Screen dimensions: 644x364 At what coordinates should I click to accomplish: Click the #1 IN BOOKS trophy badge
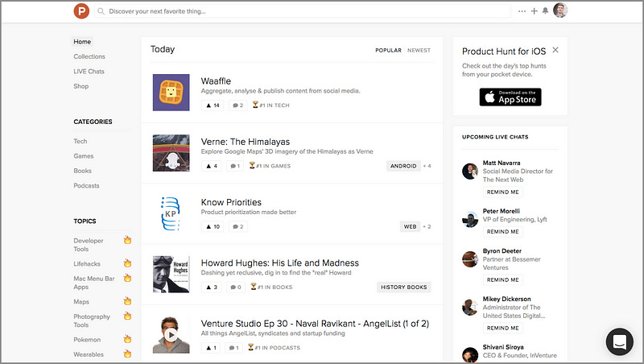271,287
